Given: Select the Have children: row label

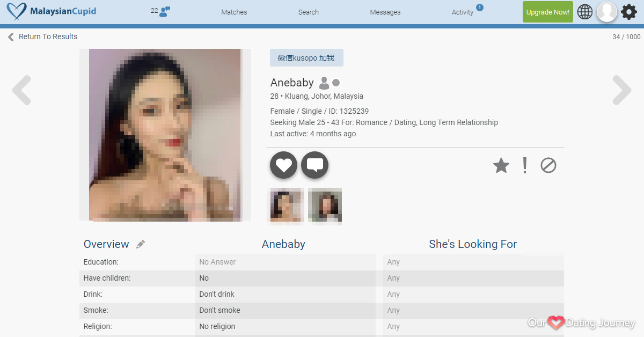Looking at the screenshot, I should (107, 278).
